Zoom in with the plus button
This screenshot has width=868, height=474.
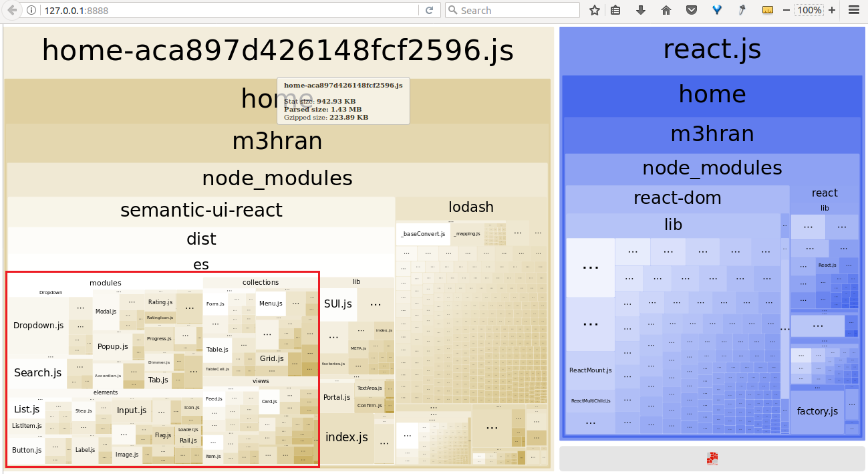tap(832, 10)
